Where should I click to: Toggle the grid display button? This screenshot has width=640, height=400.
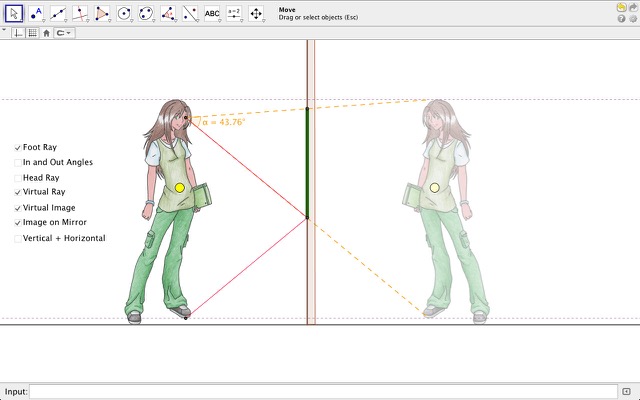[32, 32]
